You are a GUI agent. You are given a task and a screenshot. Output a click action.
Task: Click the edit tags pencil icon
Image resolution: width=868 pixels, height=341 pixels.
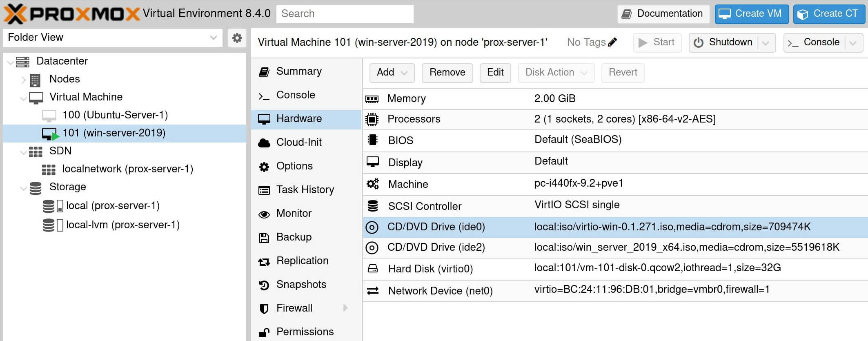point(612,42)
